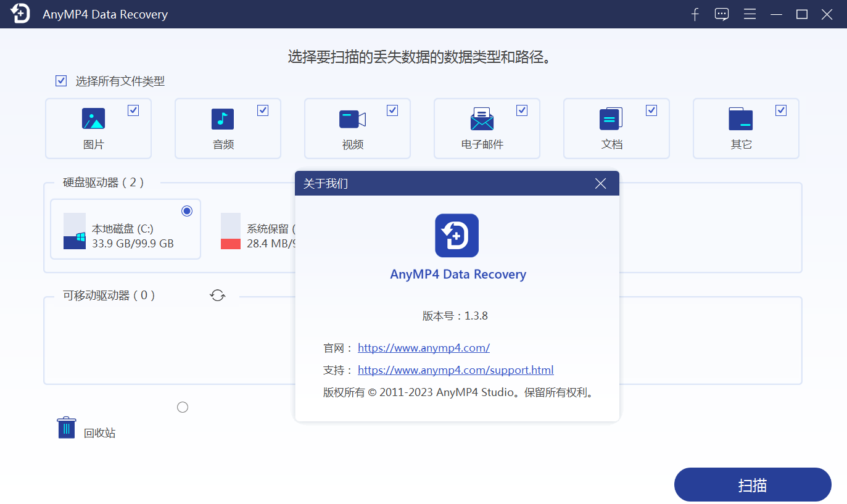Image resolution: width=847 pixels, height=504 pixels.
Task: Uncheck the 电子邮件 file type checkbox
Action: point(522,110)
